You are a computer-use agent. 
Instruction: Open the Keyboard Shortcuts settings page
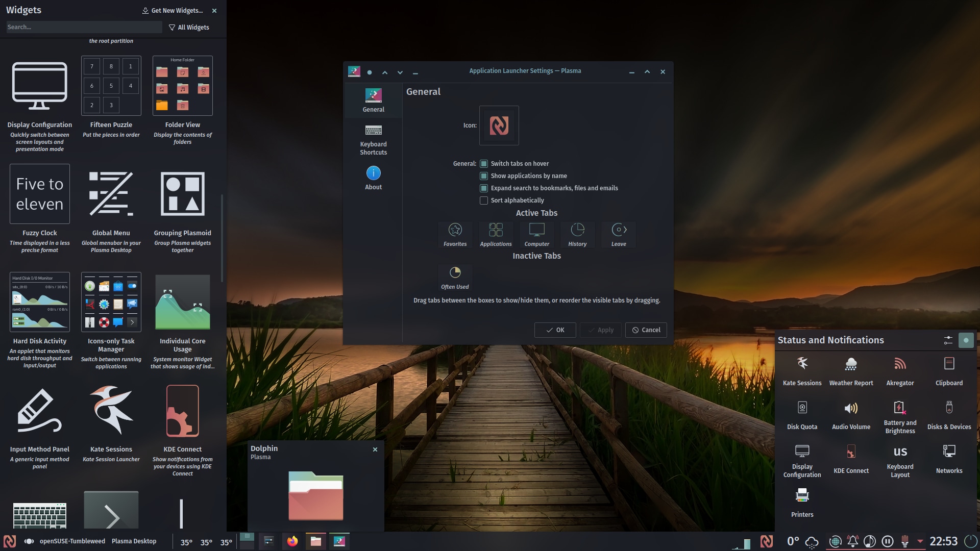coord(373,140)
